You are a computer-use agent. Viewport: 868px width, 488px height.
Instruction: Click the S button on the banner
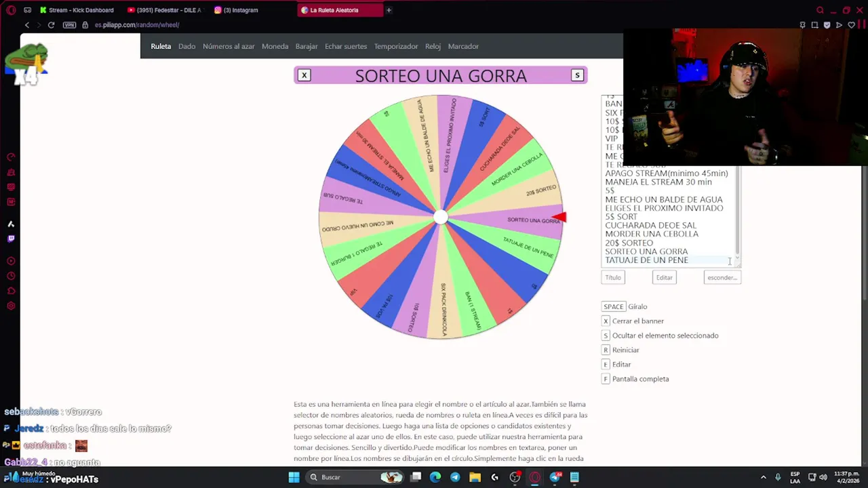[577, 75]
